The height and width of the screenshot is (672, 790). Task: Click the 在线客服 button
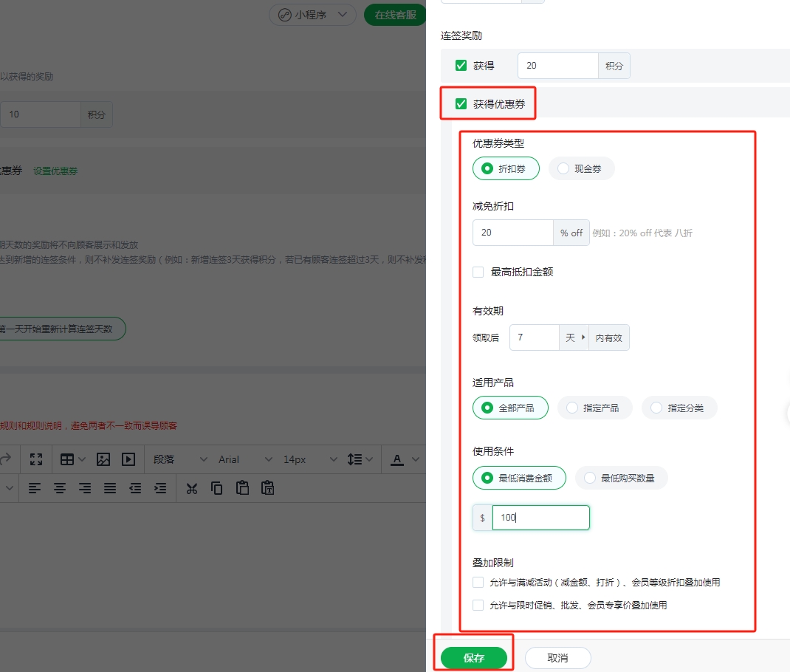(x=395, y=15)
